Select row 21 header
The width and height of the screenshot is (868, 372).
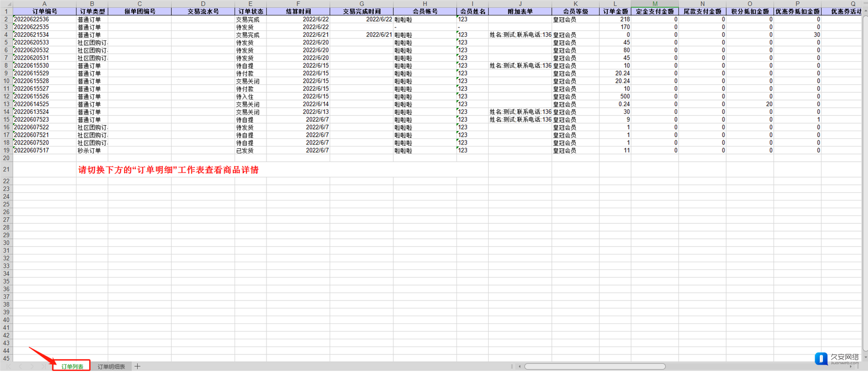[6, 169]
